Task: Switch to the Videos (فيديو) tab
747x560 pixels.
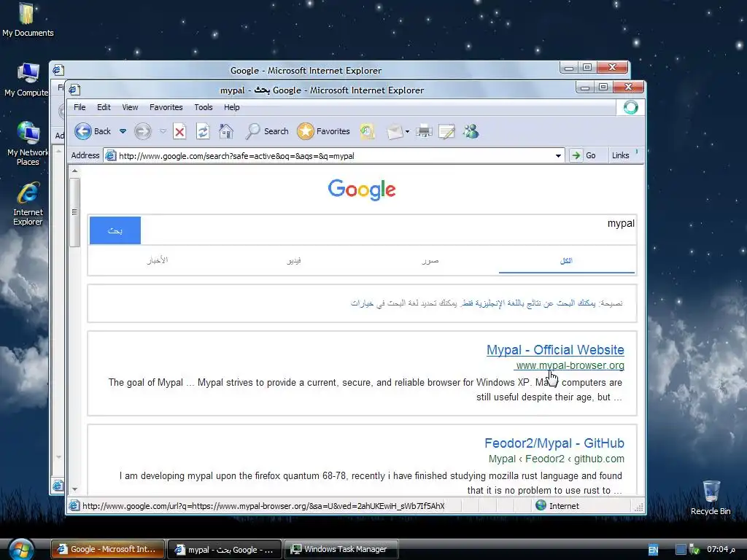Action: (x=294, y=261)
